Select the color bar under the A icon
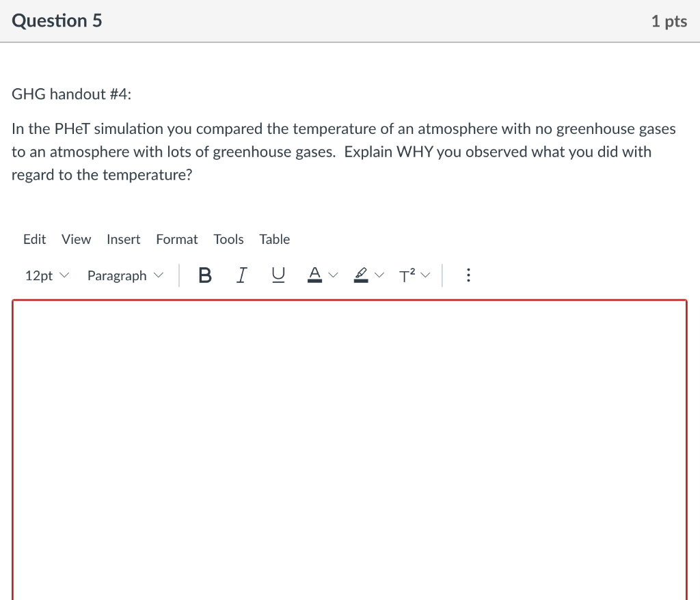700x600 pixels. click(314, 280)
